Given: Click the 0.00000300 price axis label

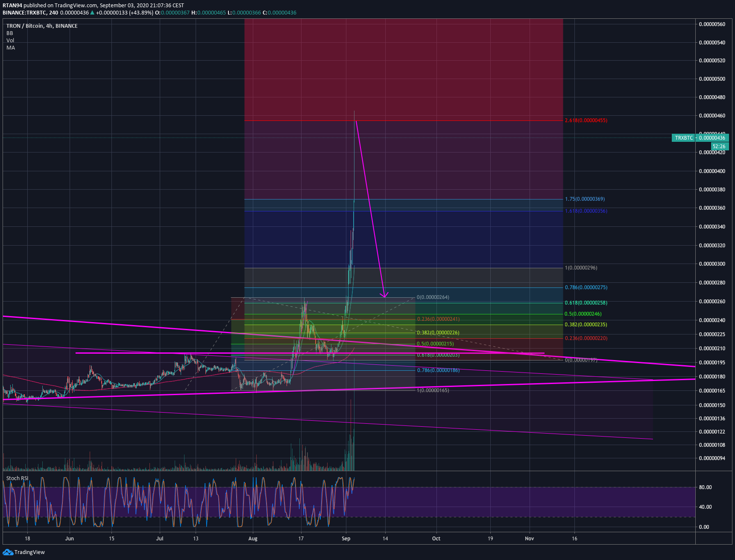Looking at the screenshot, I should (712, 264).
